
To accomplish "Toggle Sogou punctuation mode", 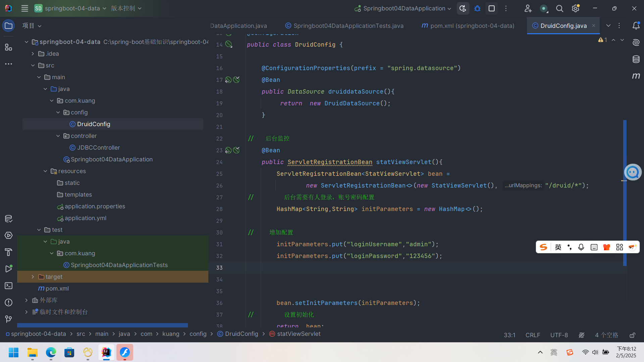I will coord(569,247).
